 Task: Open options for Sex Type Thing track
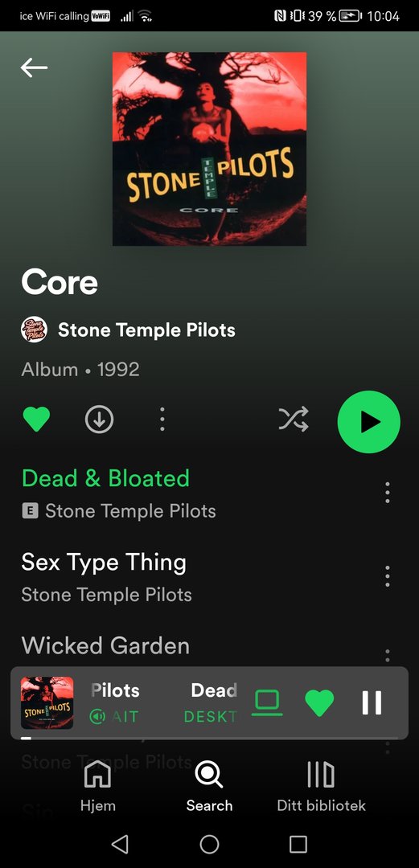tap(387, 576)
